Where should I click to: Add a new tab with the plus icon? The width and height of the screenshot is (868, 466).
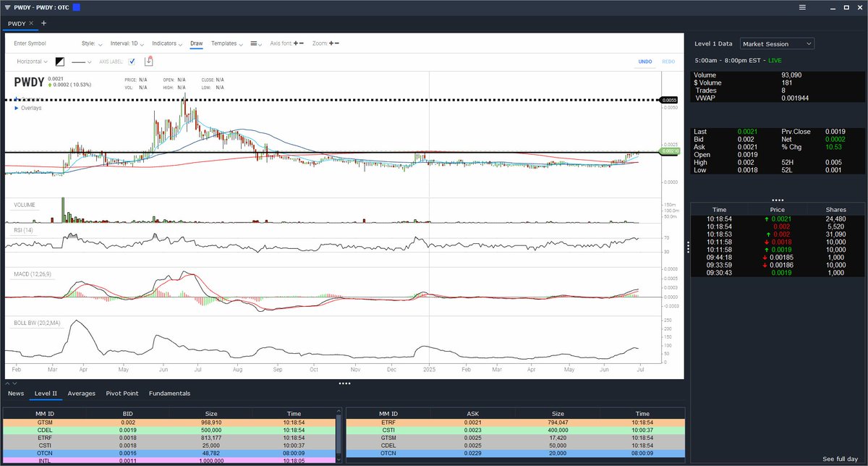tap(43, 23)
